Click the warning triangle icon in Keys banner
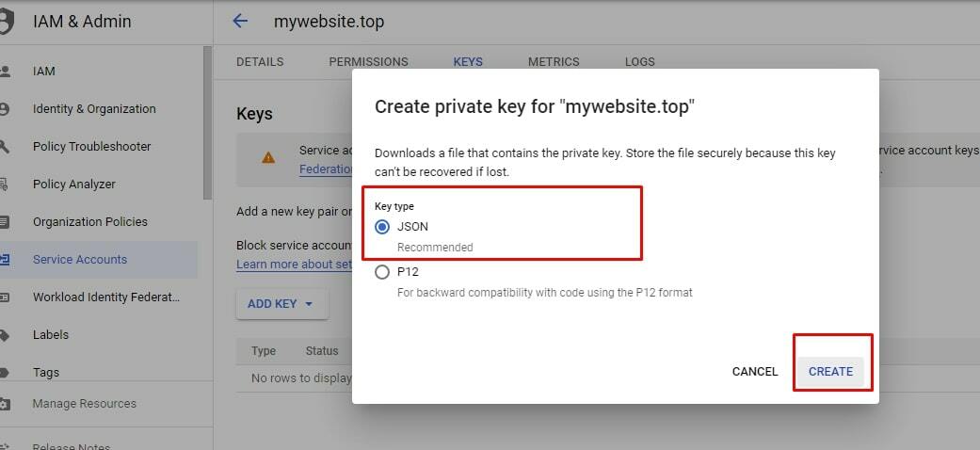Viewport: 980px width, 450px height. click(268, 157)
